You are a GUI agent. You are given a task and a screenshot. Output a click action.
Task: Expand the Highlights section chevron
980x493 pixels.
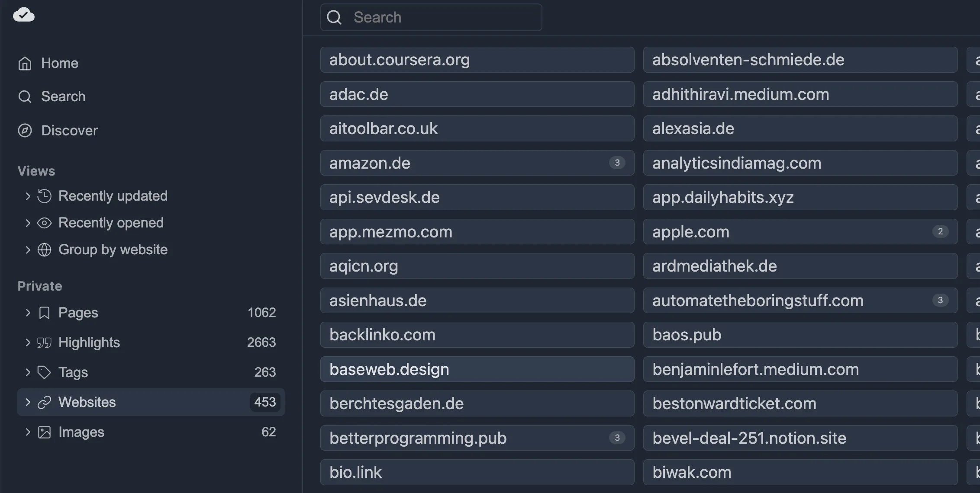[28, 342]
